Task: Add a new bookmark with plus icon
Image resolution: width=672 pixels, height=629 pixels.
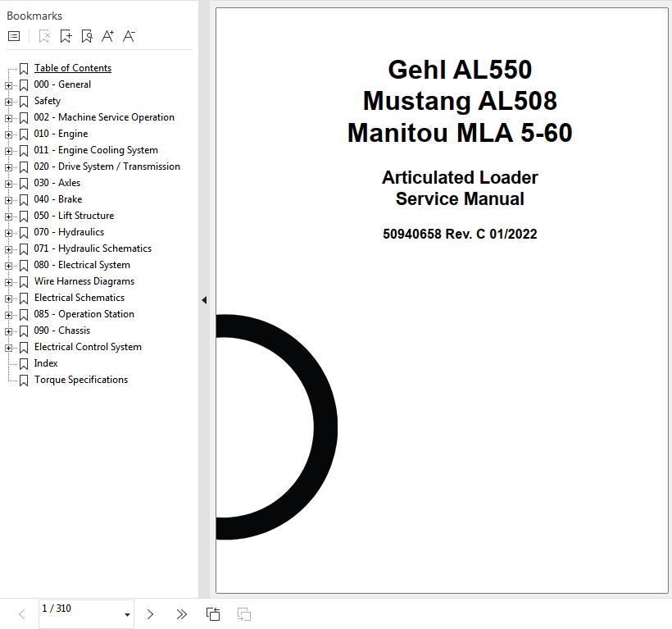Action: [x=66, y=36]
